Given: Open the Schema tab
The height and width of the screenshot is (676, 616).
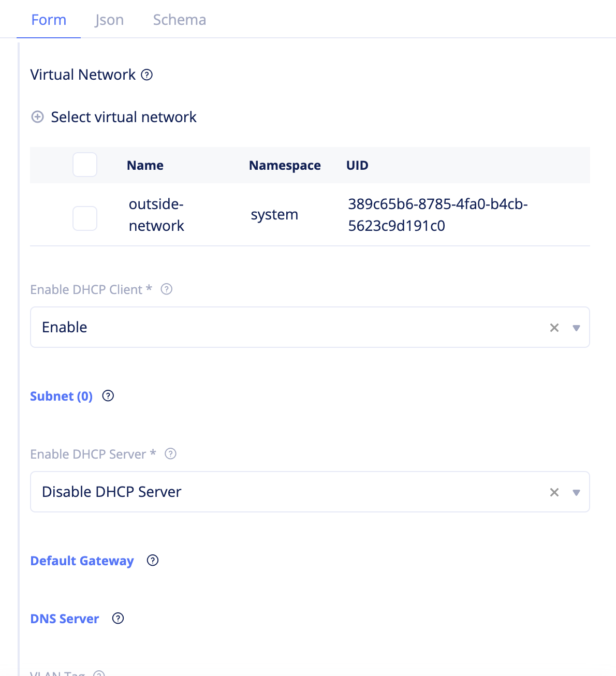Looking at the screenshot, I should (179, 20).
